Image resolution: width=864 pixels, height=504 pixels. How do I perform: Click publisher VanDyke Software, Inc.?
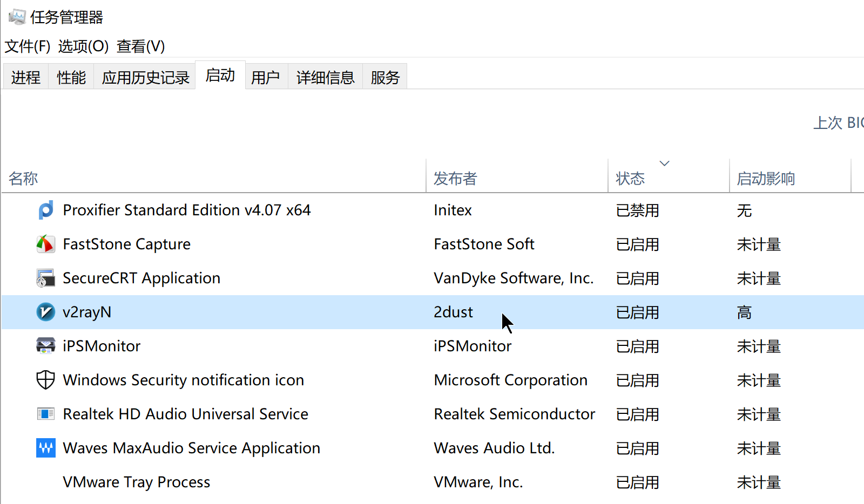coord(514,278)
